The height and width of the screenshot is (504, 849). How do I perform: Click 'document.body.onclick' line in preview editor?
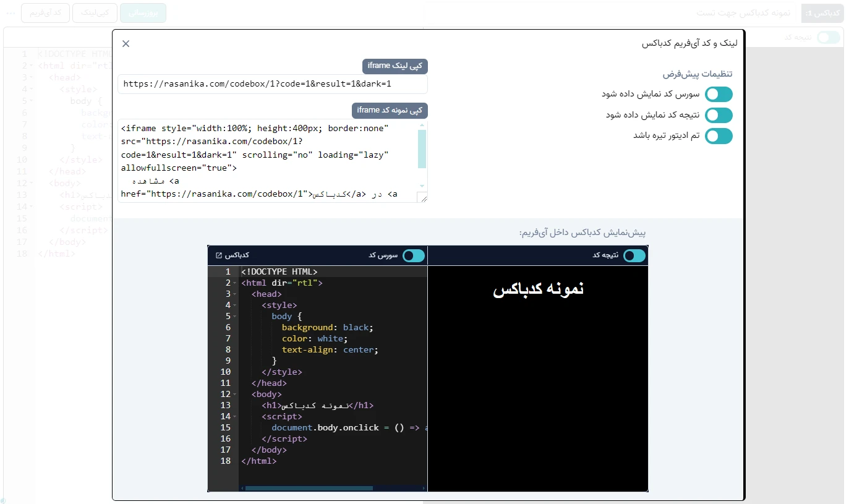(325, 428)
